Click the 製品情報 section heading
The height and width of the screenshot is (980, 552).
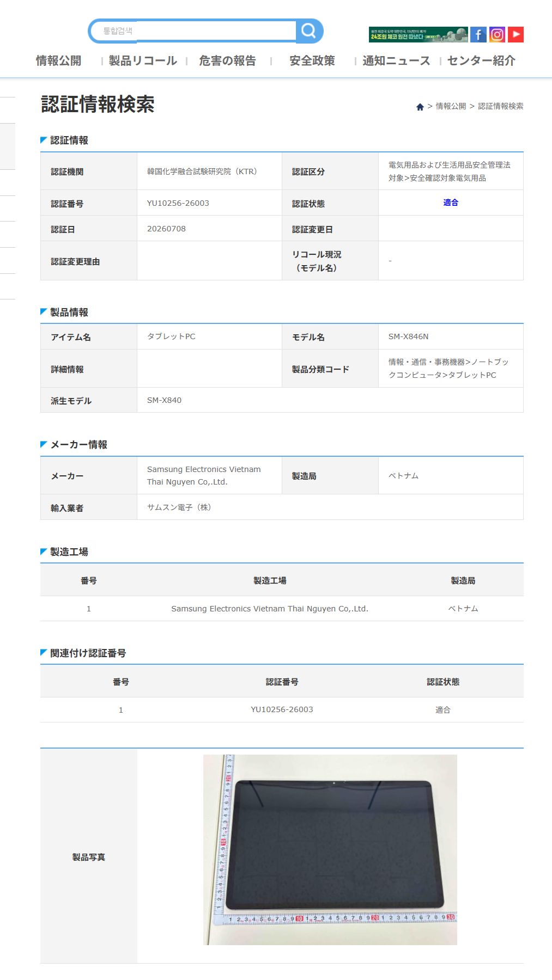(69, 313)
